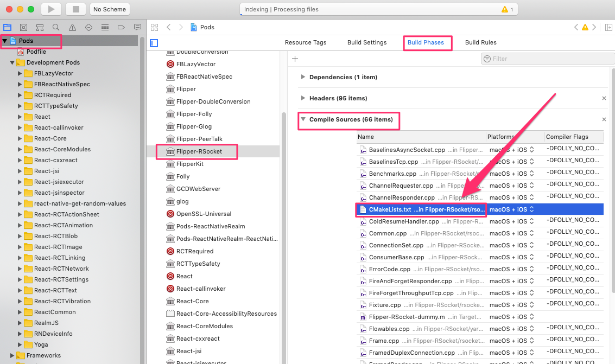Click the Compiler Flags column header
Viewport: 615px width, 364px height.
(x=574, y=137)
